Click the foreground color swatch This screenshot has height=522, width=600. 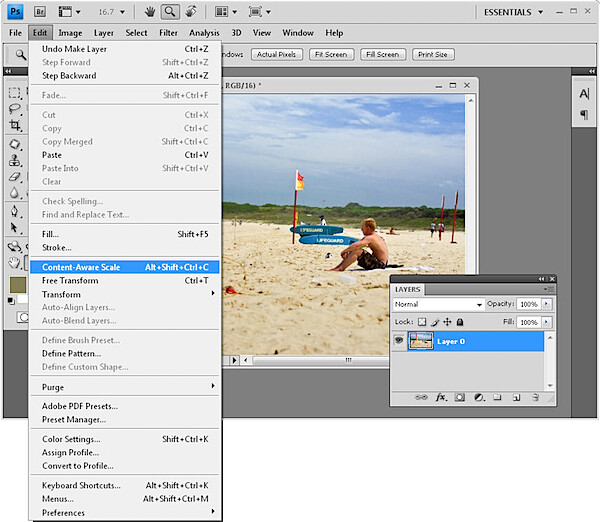[18, 285]
